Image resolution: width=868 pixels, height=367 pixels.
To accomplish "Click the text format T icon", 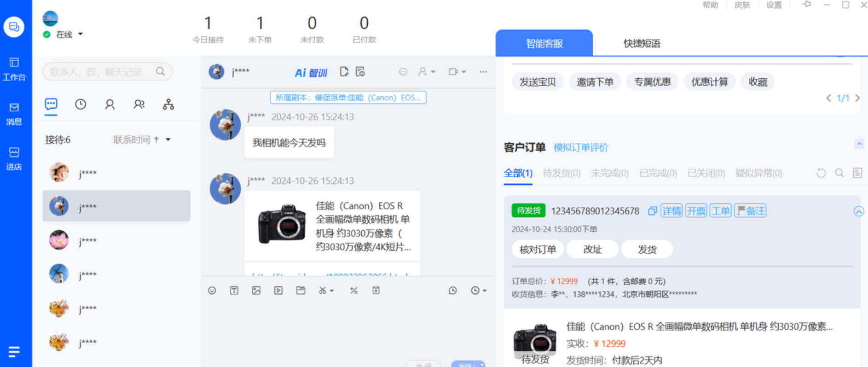I will 234,291.
